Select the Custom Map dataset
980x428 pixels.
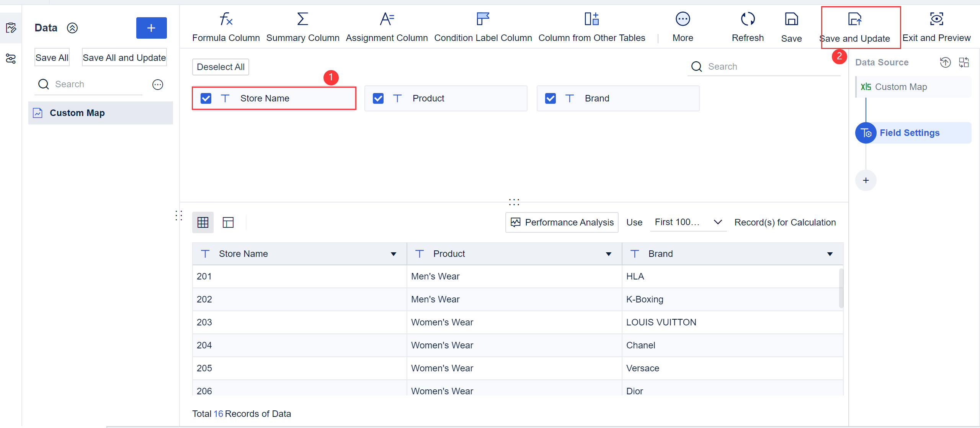click(77, 113)
